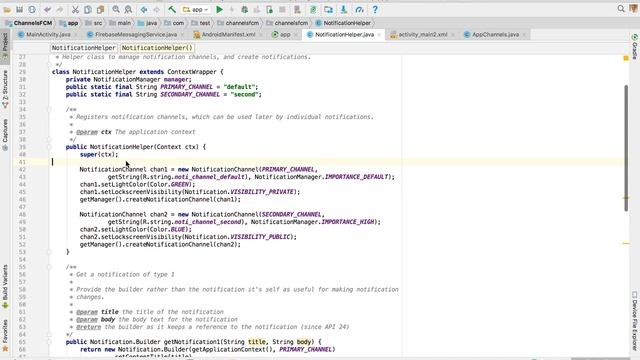640x360 pixels.
Task: Open the AVD Manager icon
Action: 298,9
